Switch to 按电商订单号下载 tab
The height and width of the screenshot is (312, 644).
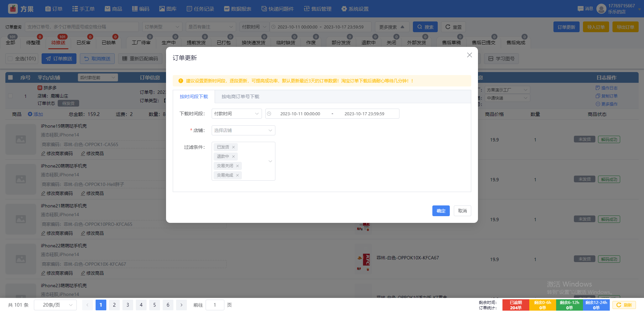pos(240,97)
